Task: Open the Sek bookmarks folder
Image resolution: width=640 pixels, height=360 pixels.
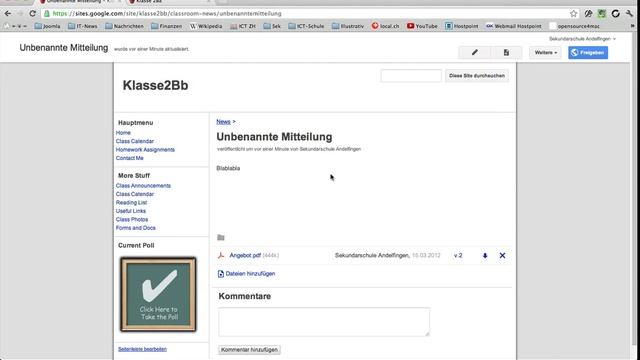Action: 272,26
